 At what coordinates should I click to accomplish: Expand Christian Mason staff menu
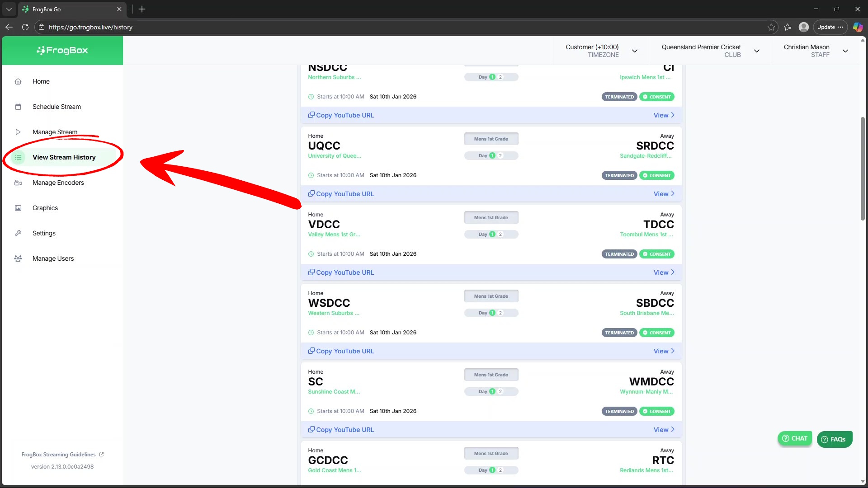coord(845,51)
